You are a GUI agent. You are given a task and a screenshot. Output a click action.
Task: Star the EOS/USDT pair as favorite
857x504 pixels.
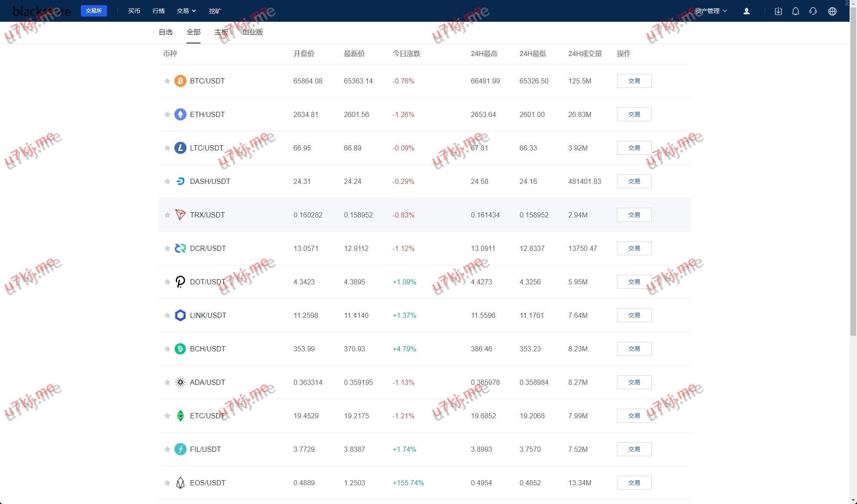167,483
